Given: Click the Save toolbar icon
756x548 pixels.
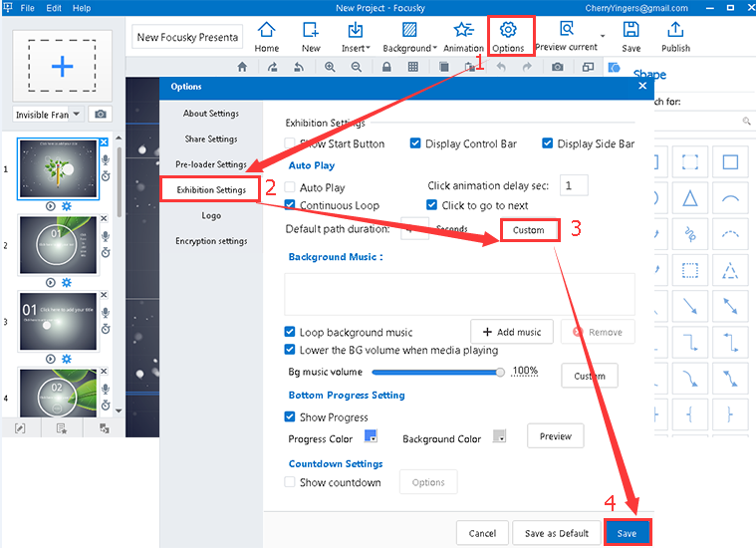Looking at the screenshot, I should coord(630,30).
